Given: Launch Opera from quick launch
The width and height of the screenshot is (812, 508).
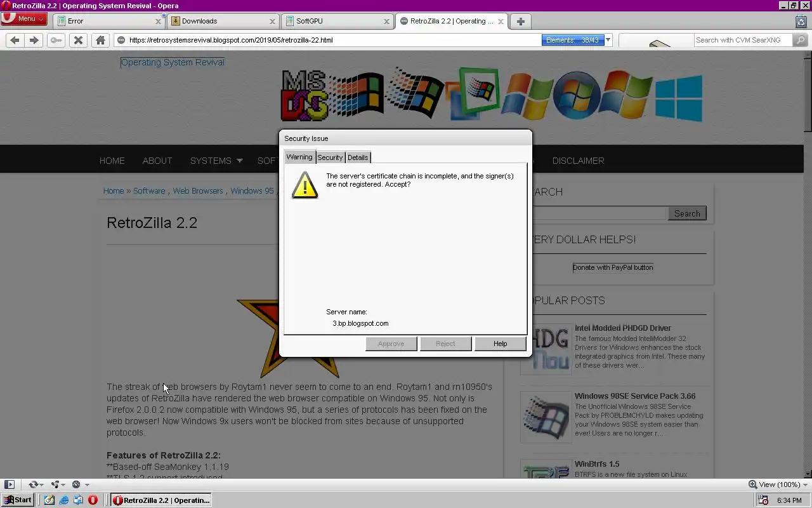Looking at the screenshot, I should pos(93,500).
